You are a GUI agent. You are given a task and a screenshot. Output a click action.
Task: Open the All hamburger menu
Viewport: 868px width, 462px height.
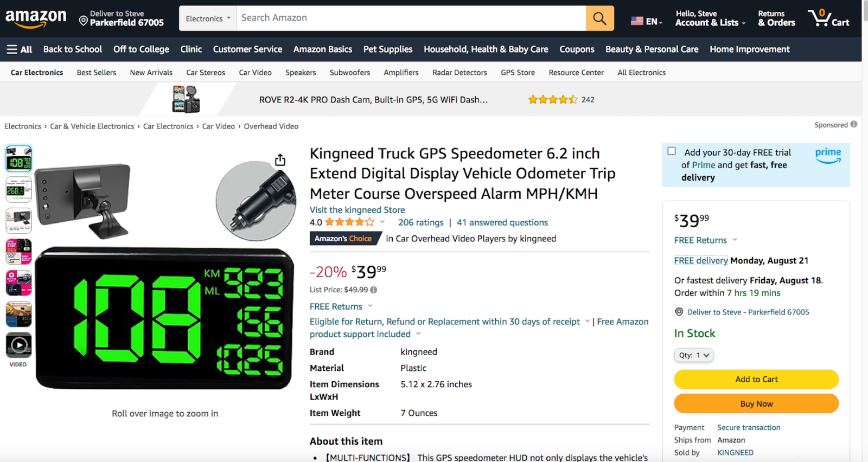(x=20, y=49)
